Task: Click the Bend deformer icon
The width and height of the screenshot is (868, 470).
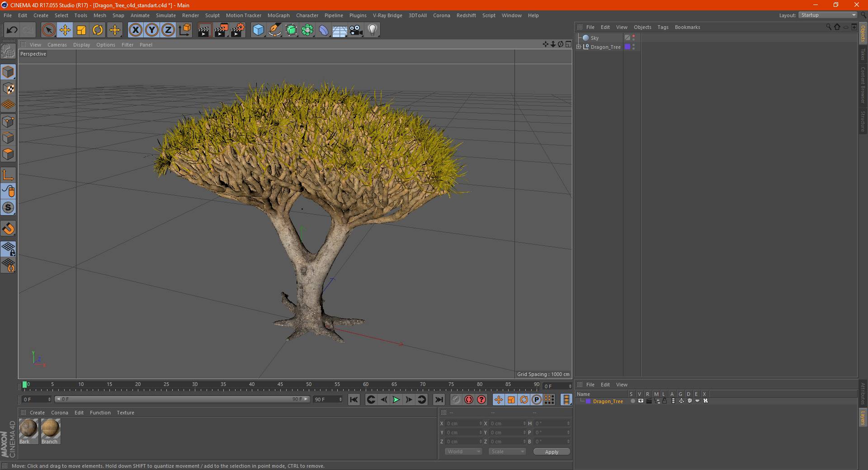Action: point(324,30)
